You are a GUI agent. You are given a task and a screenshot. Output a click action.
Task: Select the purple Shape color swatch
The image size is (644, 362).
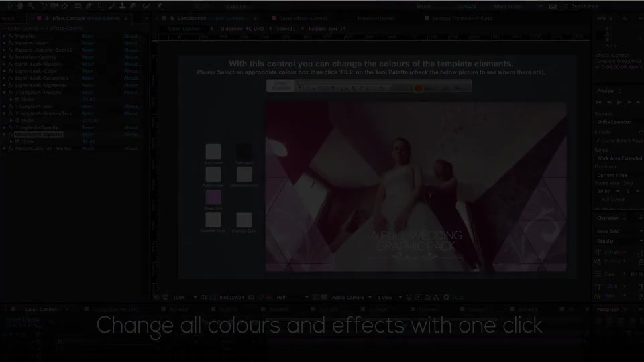coord(213,197)
